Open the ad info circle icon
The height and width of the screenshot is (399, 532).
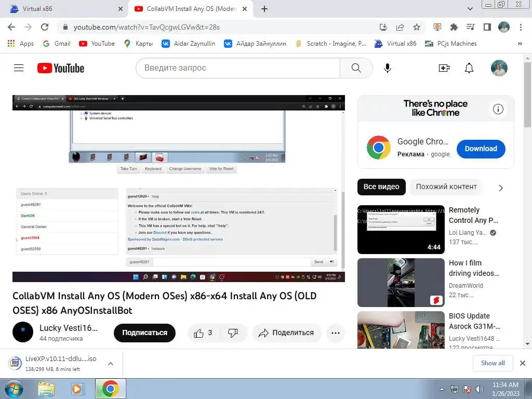point(498,109)
